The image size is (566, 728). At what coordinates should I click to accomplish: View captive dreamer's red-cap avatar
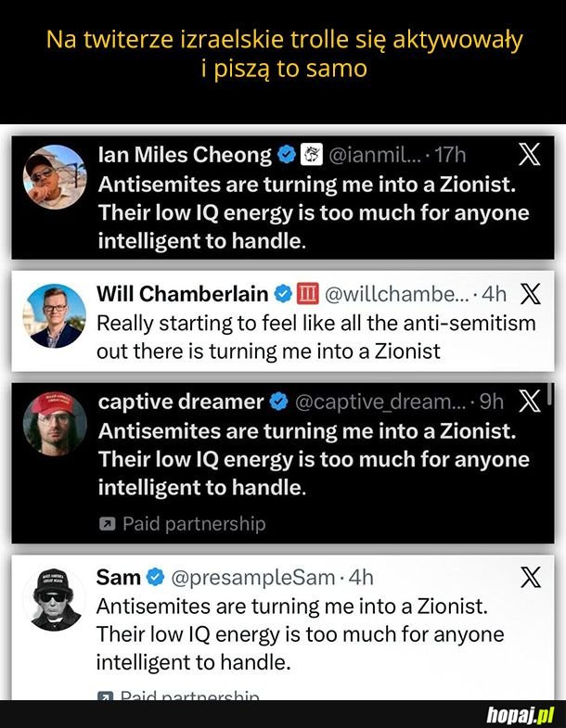click(x=55, y=424)
